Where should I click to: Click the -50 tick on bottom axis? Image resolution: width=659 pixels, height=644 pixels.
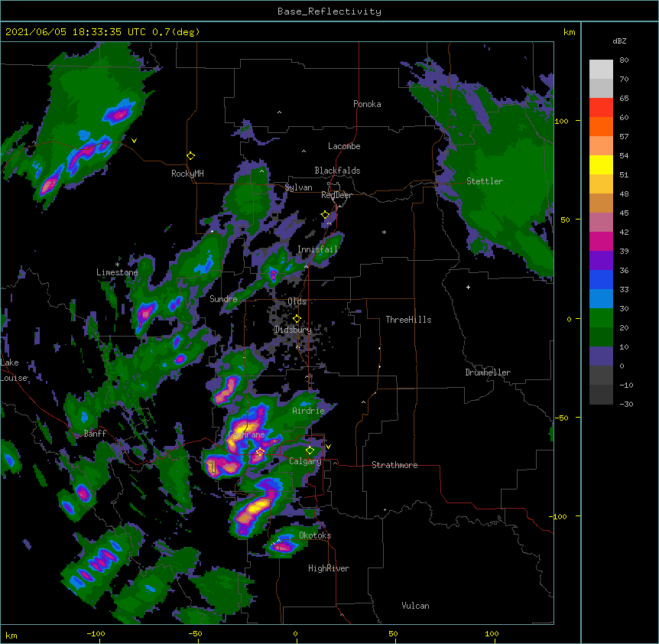click(195, 633)
